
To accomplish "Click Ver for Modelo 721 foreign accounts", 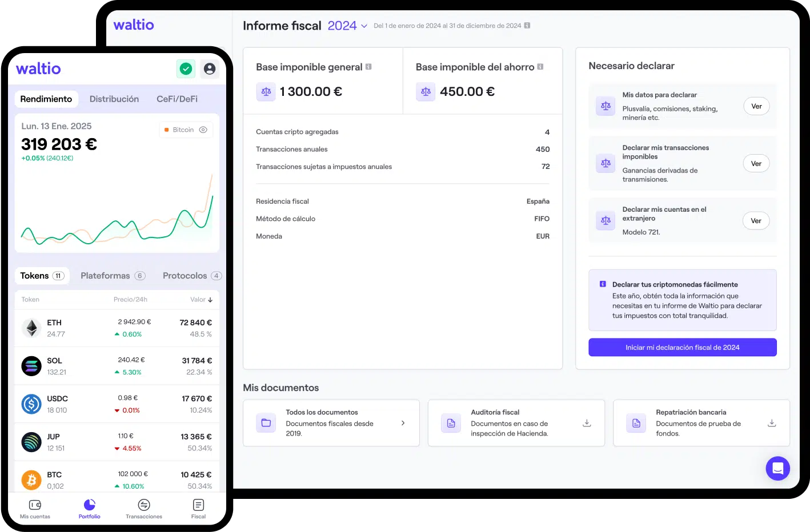I will point(756,221).
